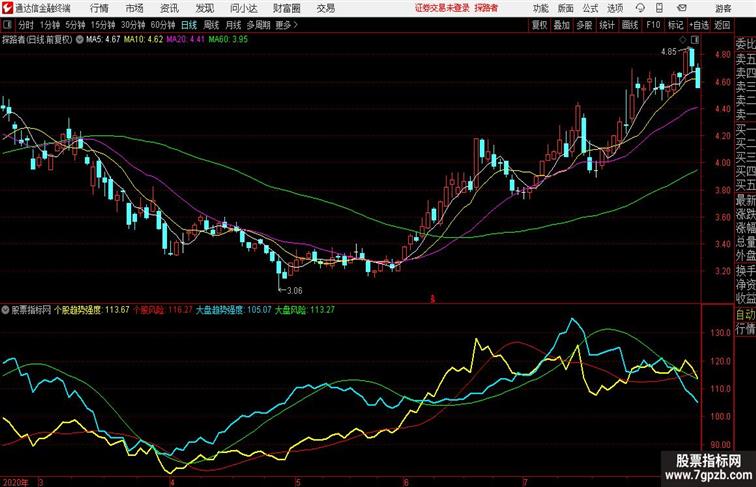This screenshot has width=756, height=487.
Task: Open the circle settings icon before 股票指标网
Action: click(x=5, y=310)
